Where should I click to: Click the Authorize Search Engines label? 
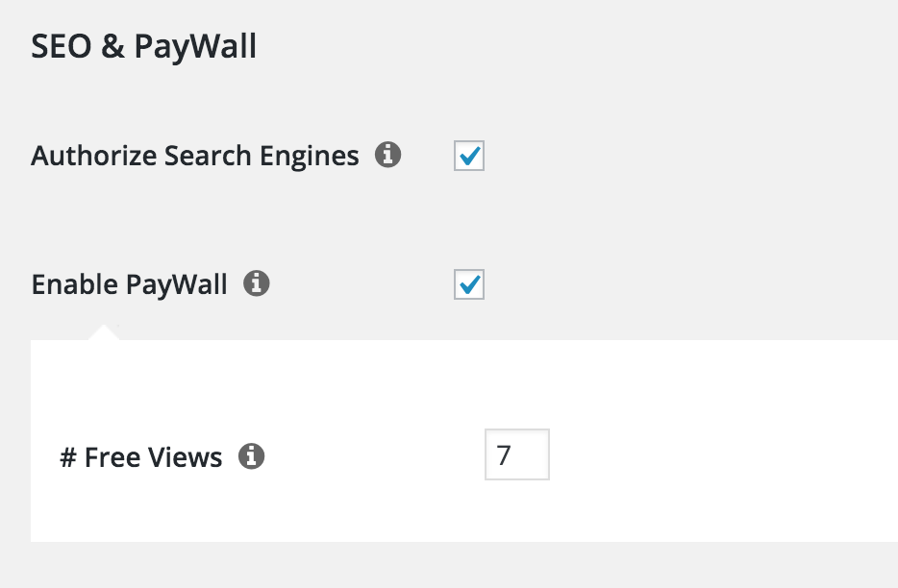click(195, 155)
